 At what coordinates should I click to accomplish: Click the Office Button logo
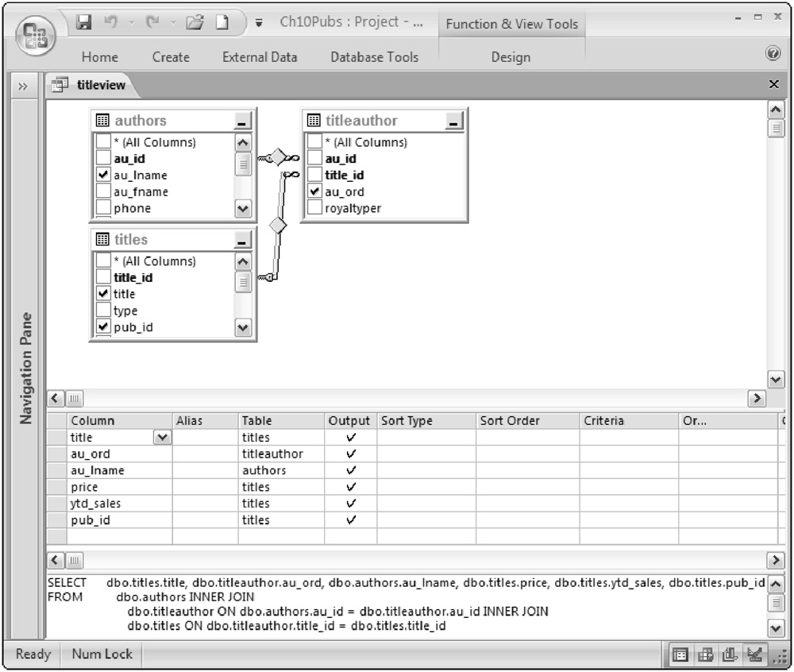(x=35, y=35)
